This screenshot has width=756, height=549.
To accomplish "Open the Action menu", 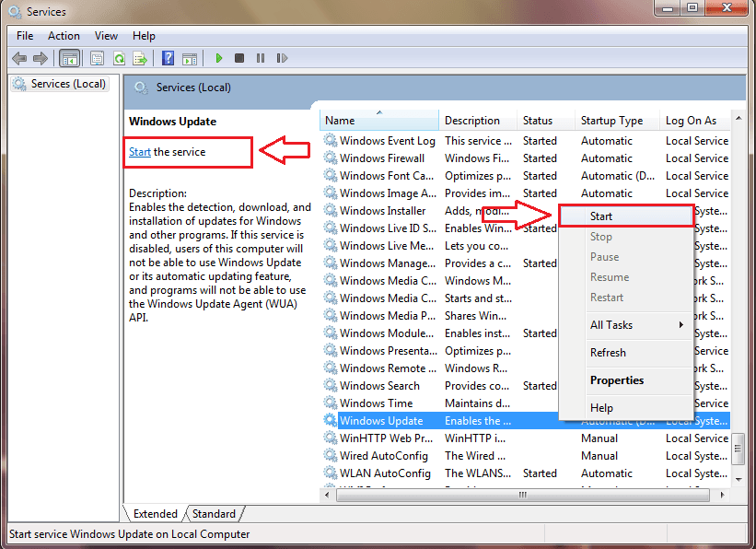I will pos(64,35).
